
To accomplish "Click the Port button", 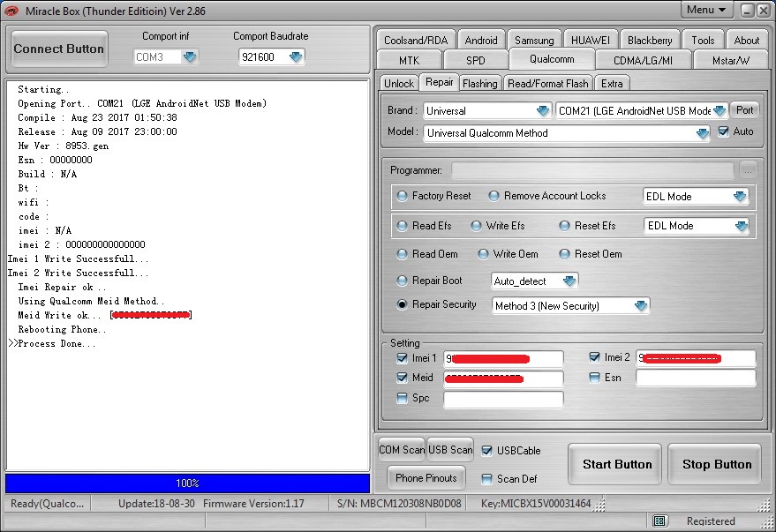I will (x=744, y=109).
